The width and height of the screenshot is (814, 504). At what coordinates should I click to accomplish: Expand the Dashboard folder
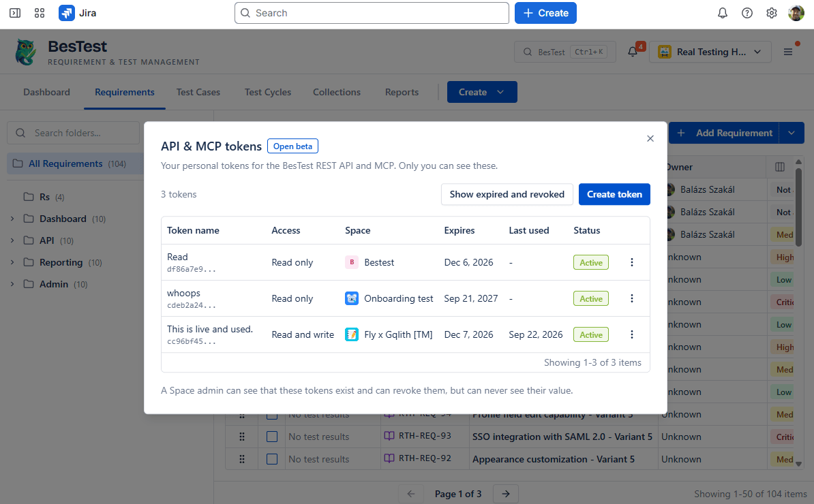(x=12, y=219)
